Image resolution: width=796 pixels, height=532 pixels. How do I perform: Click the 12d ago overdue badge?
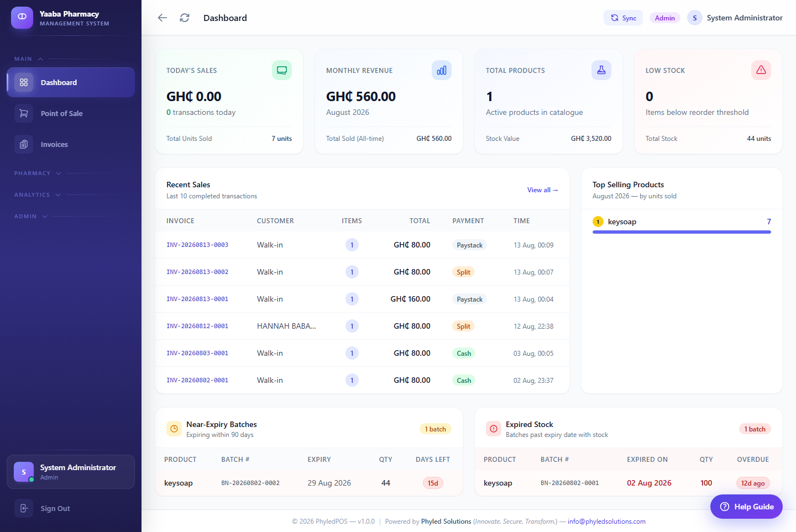(753, 483)
